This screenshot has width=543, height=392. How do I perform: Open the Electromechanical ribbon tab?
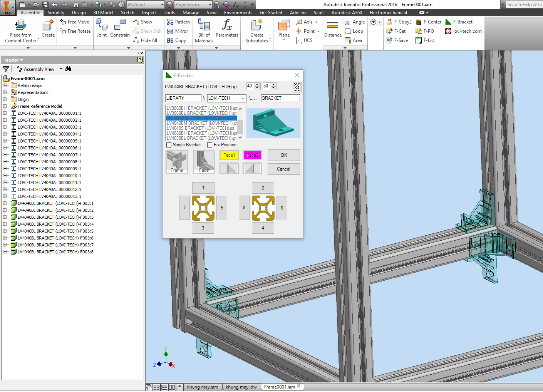point(388,13)
